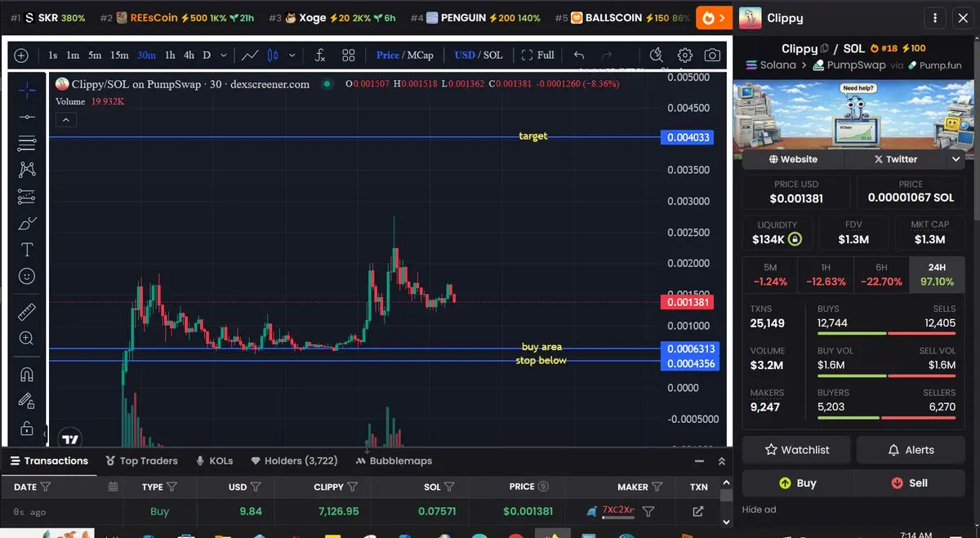980x538 pixels.
Task: Expand more social links chevron
Action: [956, 159]
